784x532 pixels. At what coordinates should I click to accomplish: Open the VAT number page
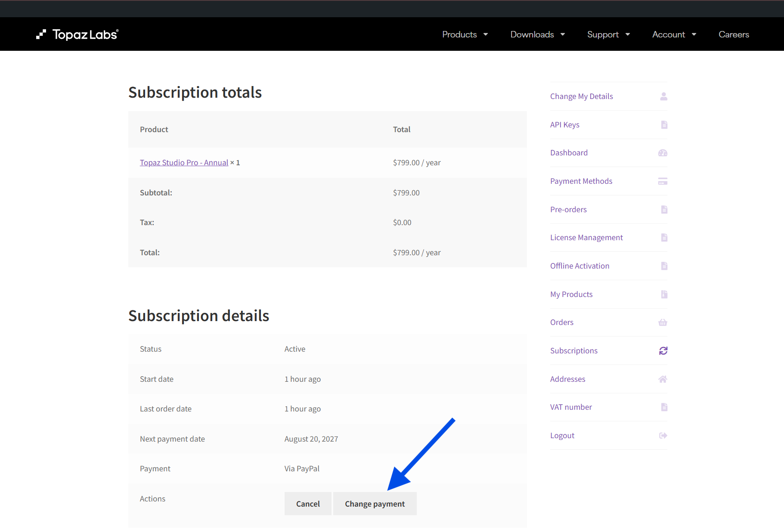click(x=571, y=407)
